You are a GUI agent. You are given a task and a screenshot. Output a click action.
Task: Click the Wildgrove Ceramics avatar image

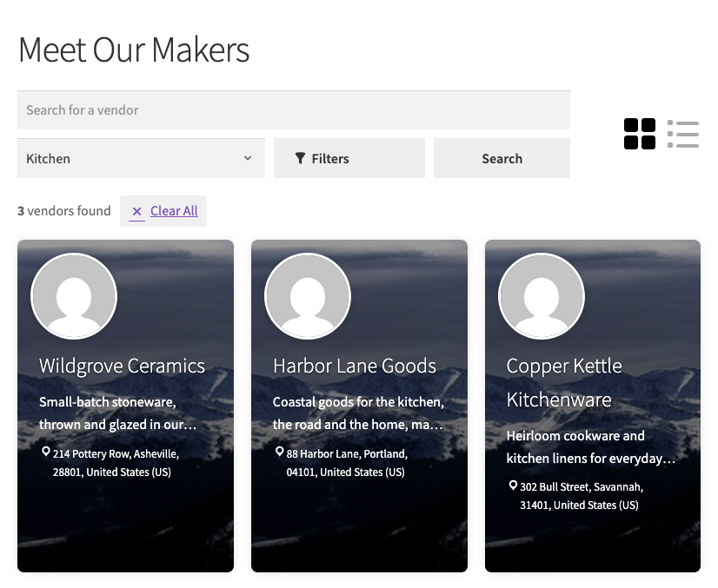pyautogui.click(x=74, y=296)
